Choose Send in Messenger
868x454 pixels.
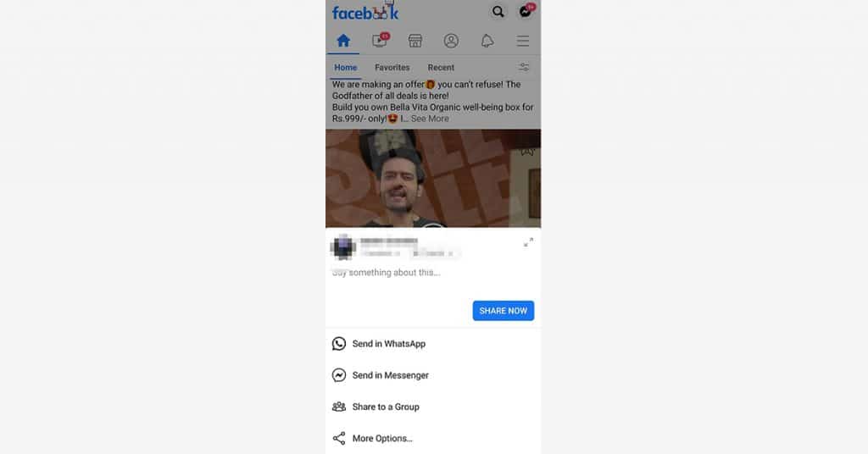pyautogui.click(x=433, y=375)
